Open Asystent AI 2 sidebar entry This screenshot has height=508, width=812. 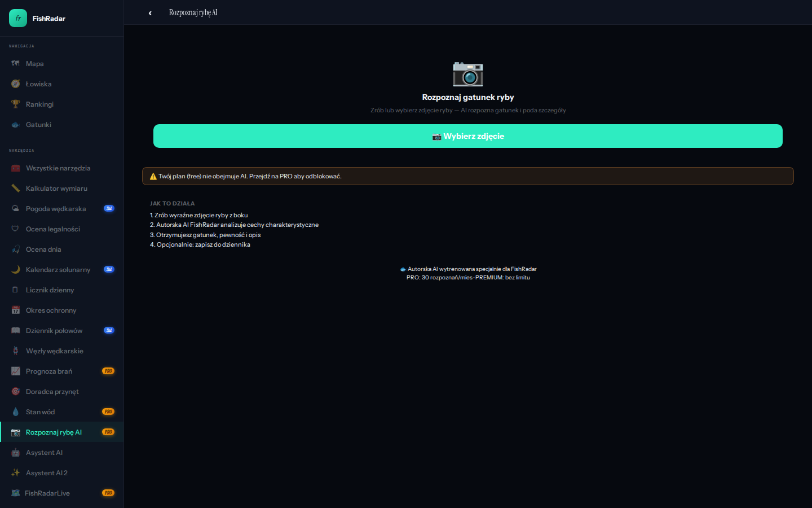click(x=46, y=473)
